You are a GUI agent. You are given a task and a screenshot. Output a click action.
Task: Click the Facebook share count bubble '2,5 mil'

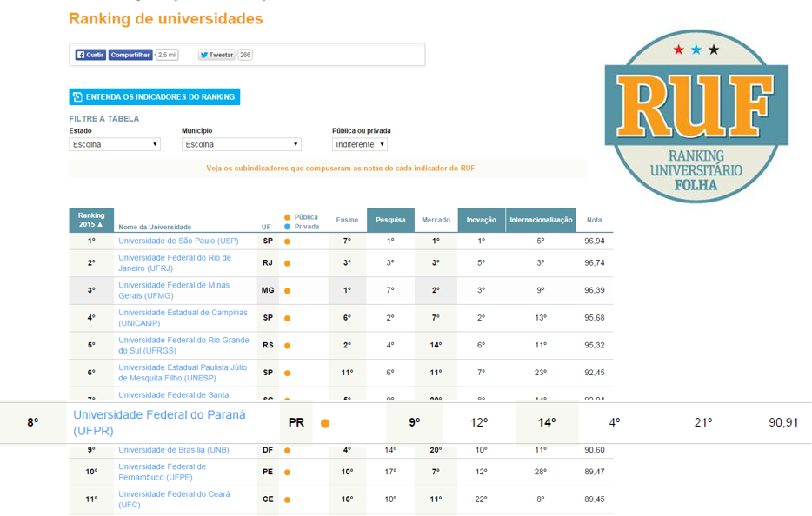[x=167, y=55]
